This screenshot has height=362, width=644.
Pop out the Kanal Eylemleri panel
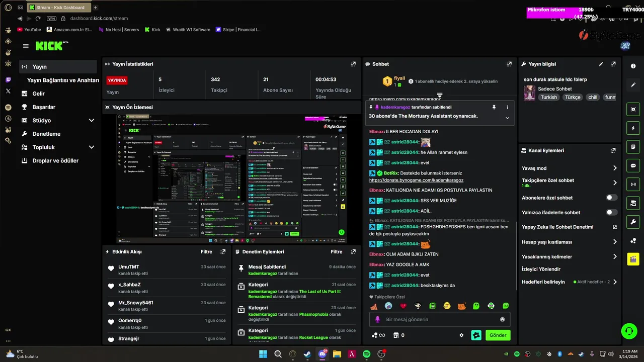tap(613, 150)
